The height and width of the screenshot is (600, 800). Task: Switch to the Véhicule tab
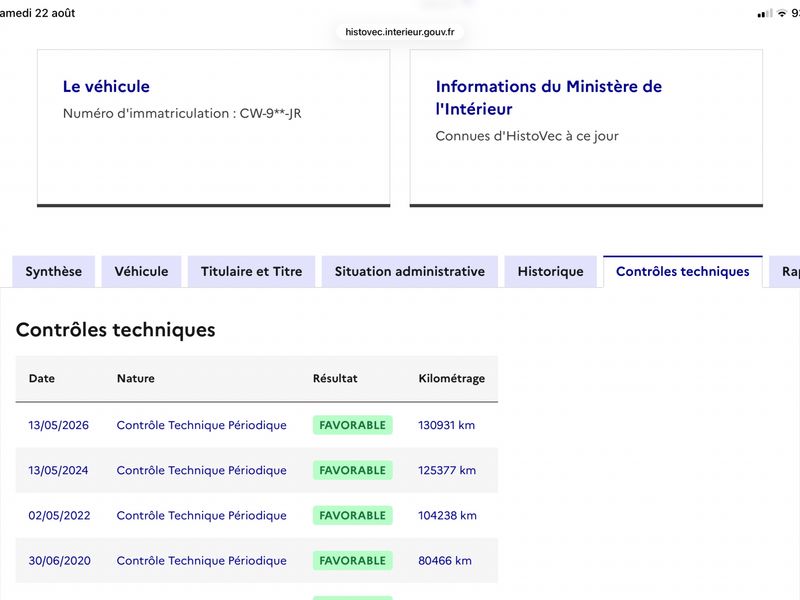point(141,271)
